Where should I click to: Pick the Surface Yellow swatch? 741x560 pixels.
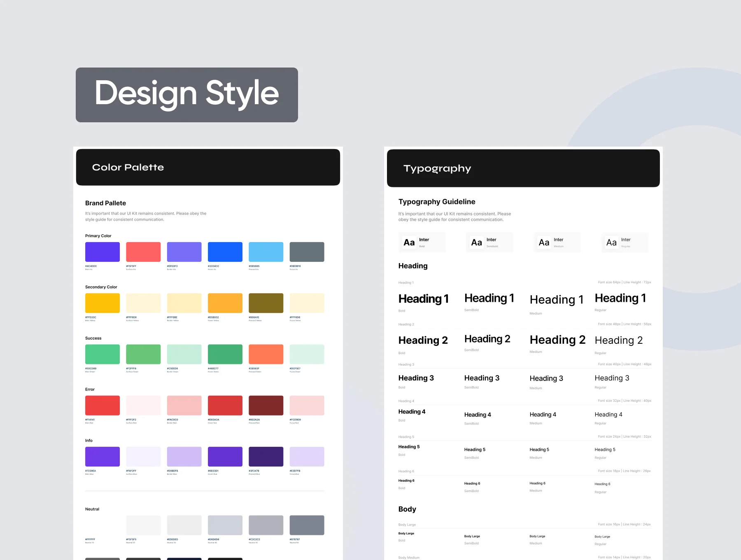point(143,303)
